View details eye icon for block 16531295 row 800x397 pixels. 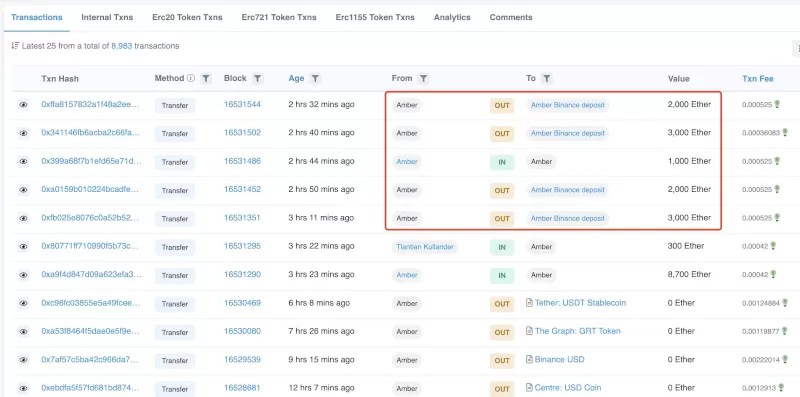[23, 246]
